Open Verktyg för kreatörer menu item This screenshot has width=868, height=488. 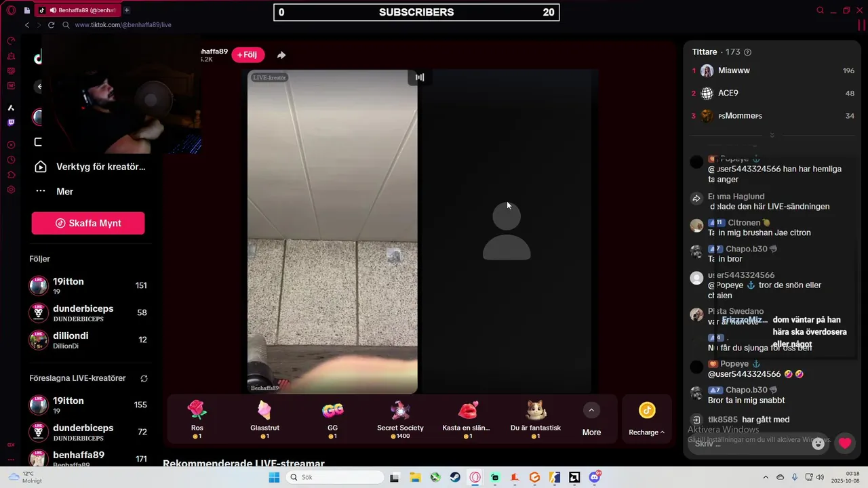tap(90, 167)
